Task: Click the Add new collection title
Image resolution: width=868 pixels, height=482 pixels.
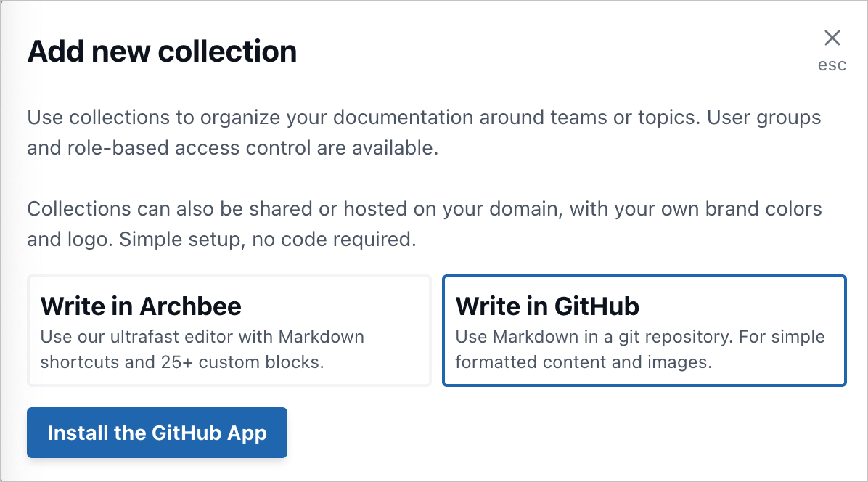Action: [162, 51]
